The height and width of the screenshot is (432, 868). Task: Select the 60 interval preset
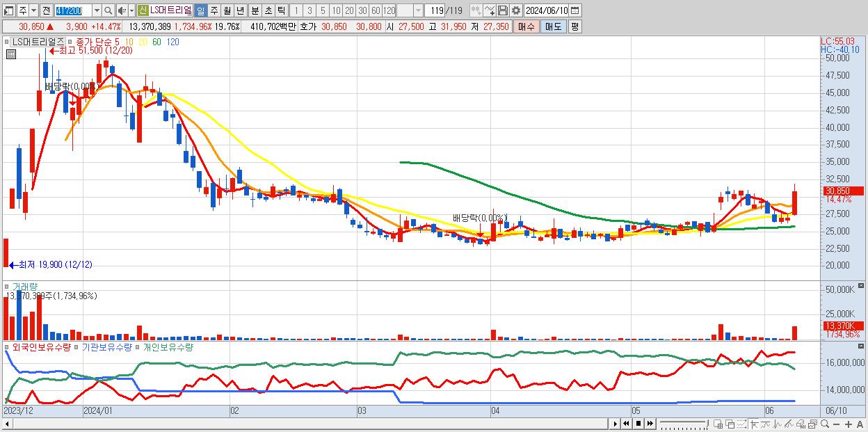[376, 10]
